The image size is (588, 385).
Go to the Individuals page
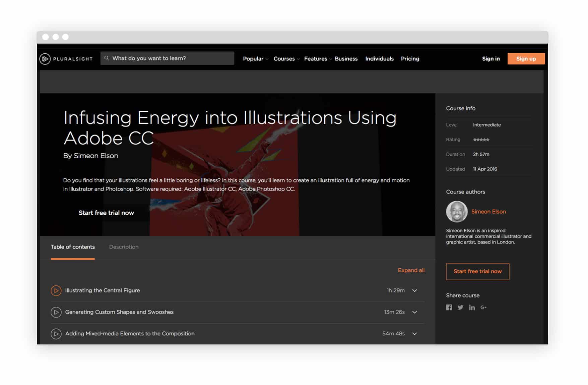point(379,59)
